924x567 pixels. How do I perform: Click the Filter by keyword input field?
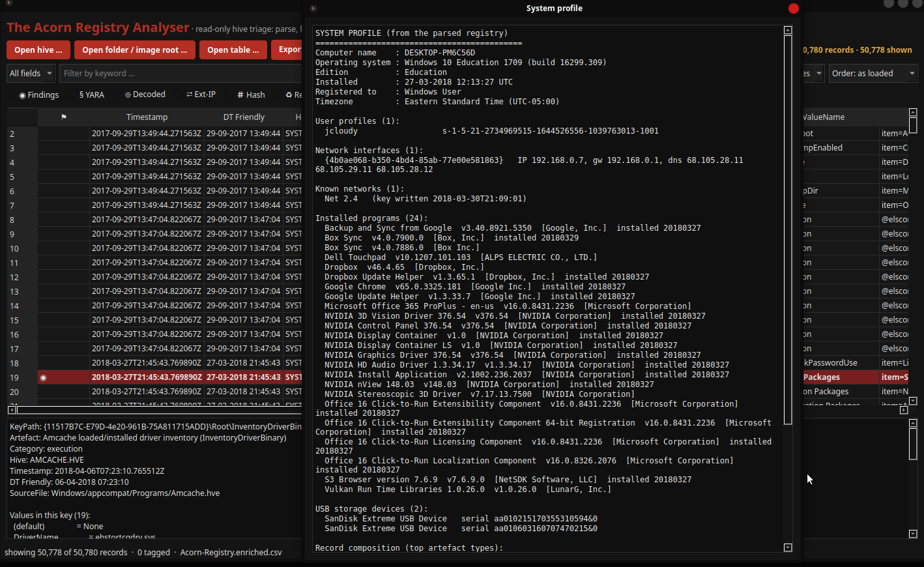tap(180, 74)
